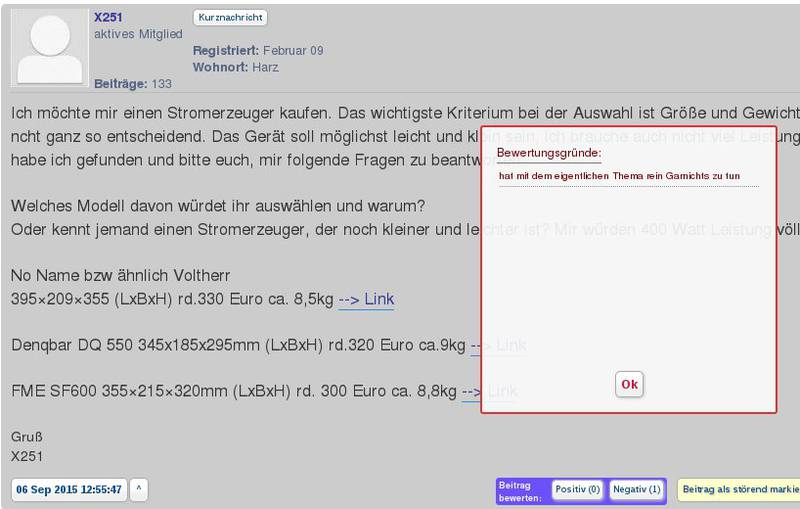Open the Voltherr generator link
The width and height of the screenshot is (800, 509).
click(366, 299)
